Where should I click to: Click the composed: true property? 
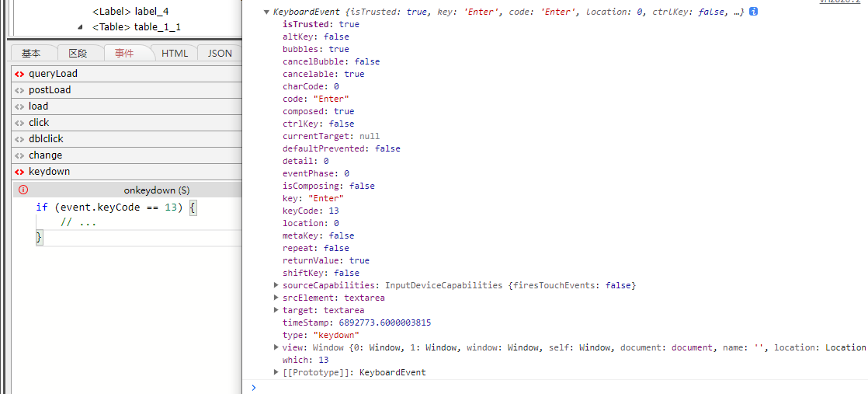318,111
